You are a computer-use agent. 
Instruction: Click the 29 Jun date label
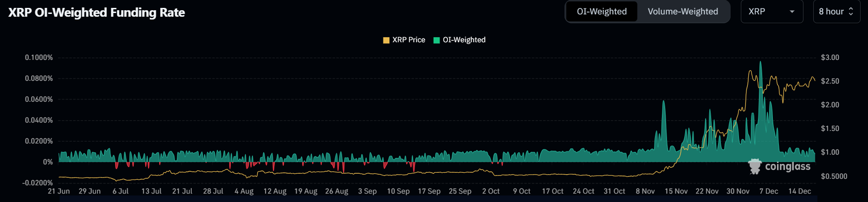point(90,191)
